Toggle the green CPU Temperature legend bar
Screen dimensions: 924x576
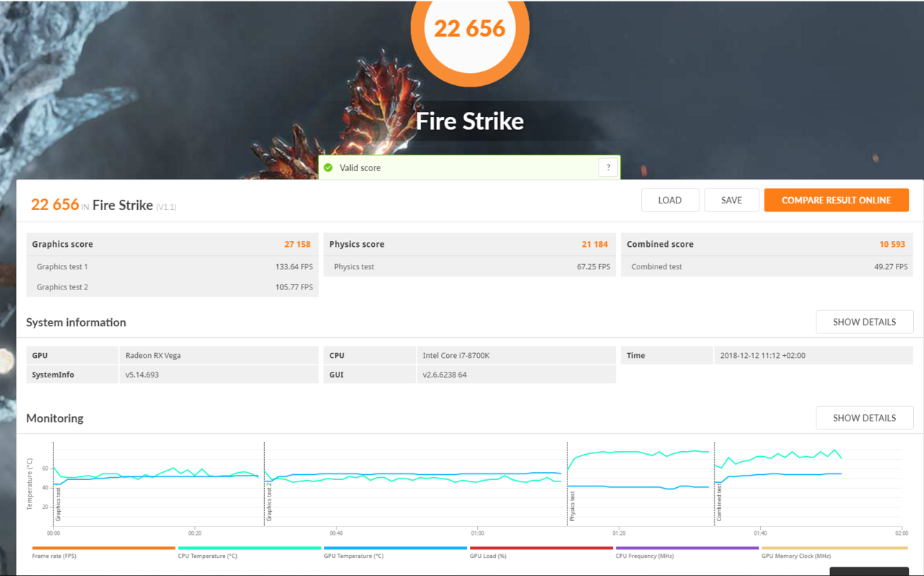250,549
